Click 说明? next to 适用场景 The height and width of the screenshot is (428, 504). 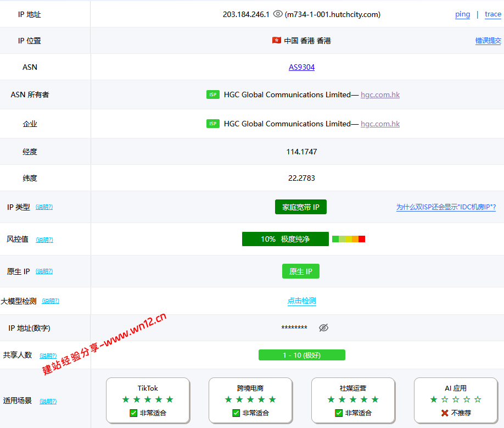48,401
